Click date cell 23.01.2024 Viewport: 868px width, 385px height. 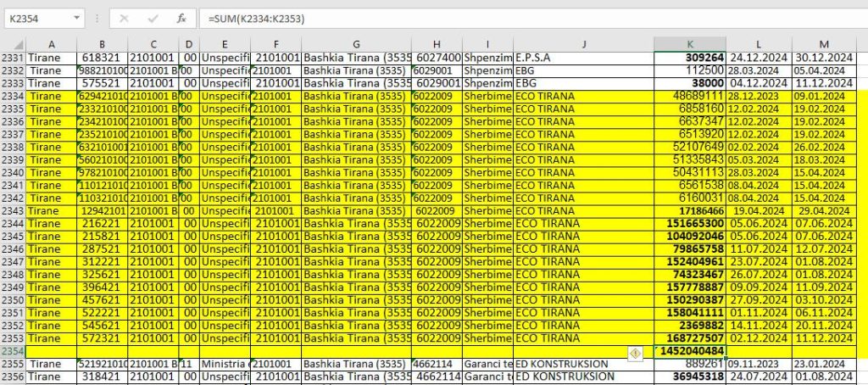[825, 364]
